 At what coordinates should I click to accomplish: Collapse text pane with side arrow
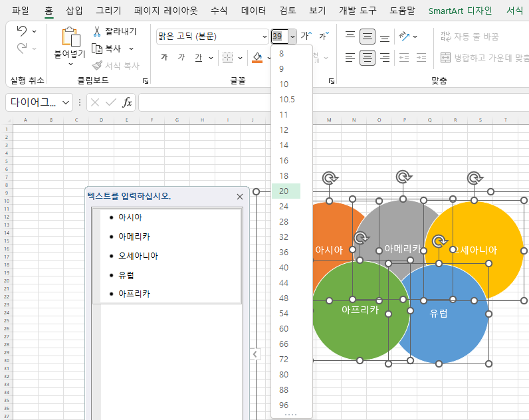click(x=255, y=354)
